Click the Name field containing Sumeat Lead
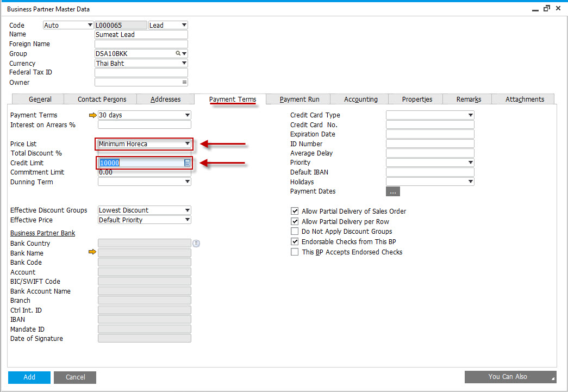 (141, 34)
